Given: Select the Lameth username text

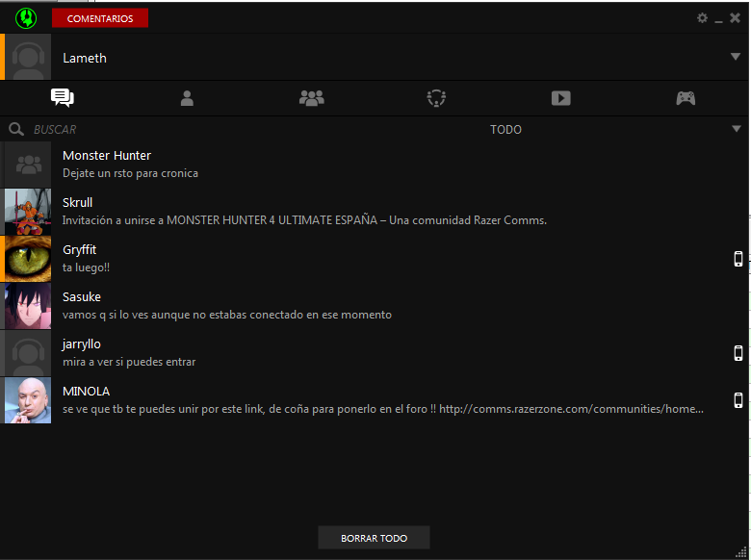Looking at the screenshot, I should 85,58.
